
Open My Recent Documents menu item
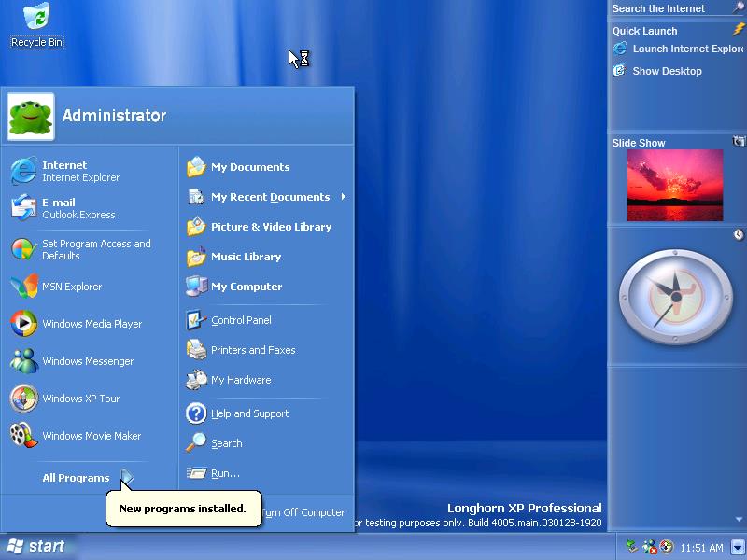coord(266,197)
